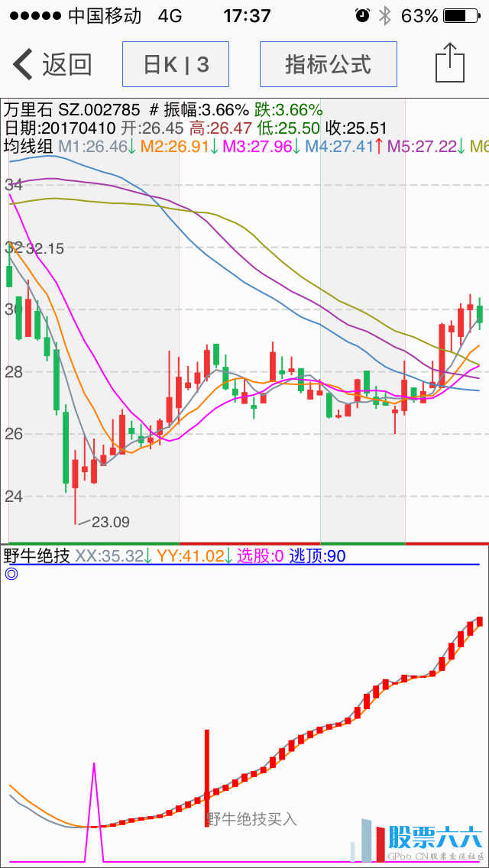Tap the stock name 万里石 SZ.002785
Image resolution: width=489 pixels, height=868 pixels.
[x=73, y=109]
